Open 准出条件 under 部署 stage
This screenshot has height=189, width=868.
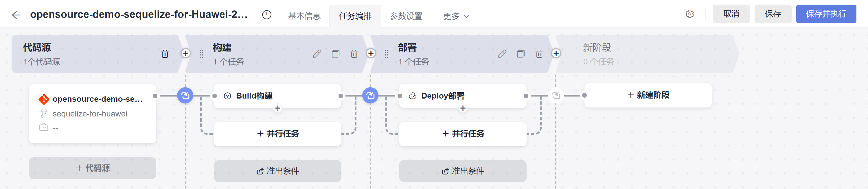click(463, 171)
